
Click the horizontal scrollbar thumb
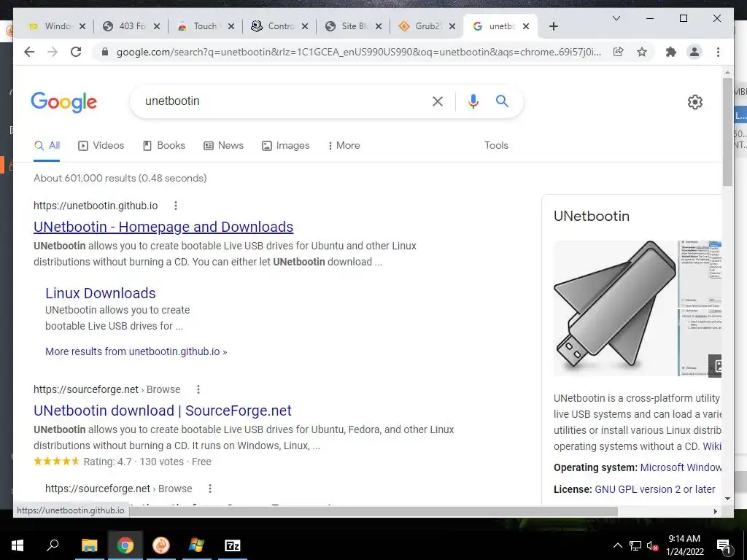coord(374,511)
